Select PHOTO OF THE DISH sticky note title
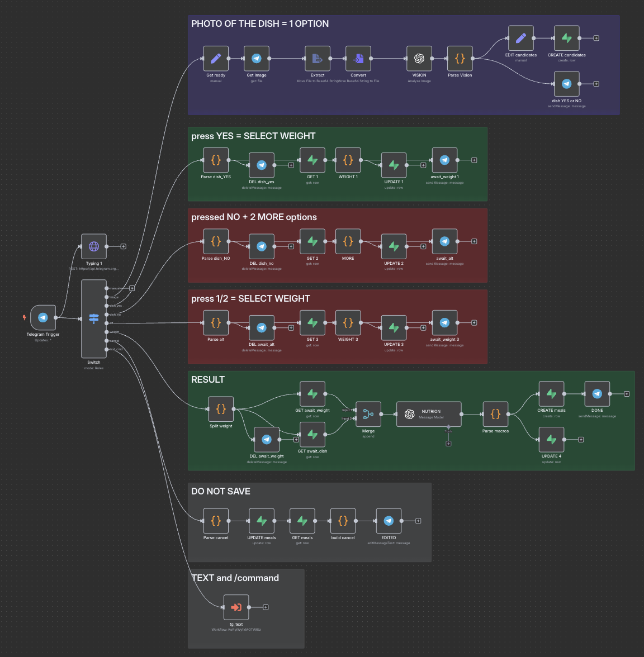 coord(260,24)
